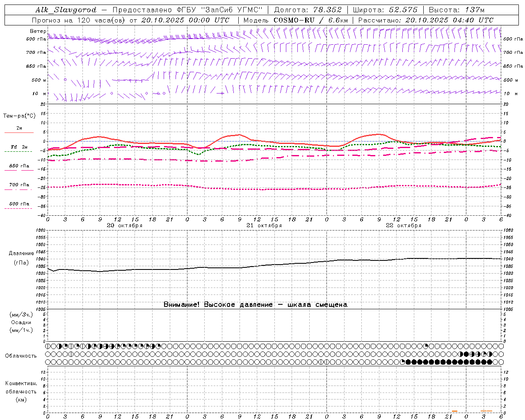This screenshot has width=525, height=420.
Task: Click the '21 октября' date label
Action: (x=264, y=226)
